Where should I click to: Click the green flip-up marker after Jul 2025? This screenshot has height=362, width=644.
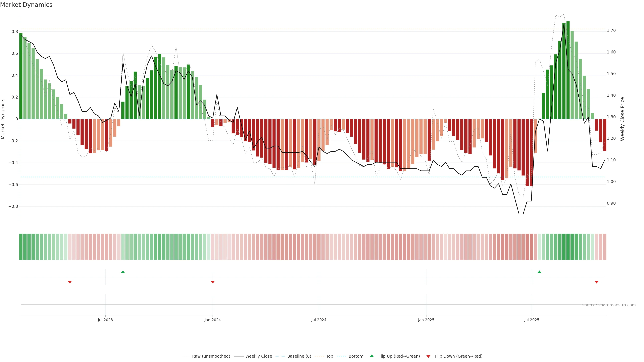coord(539,272)
